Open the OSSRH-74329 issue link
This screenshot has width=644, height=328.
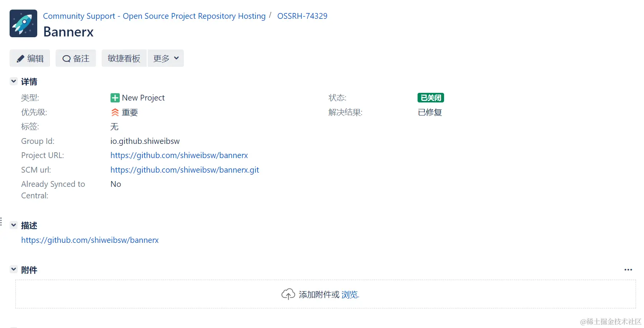[302, 16]
